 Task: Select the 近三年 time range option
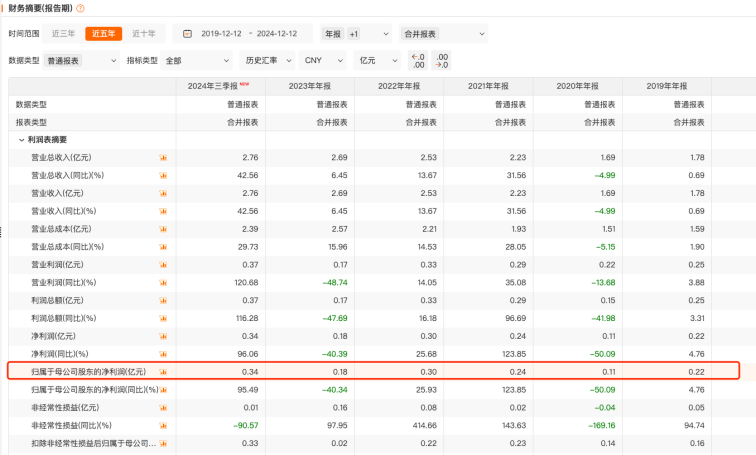coord(63,33)
